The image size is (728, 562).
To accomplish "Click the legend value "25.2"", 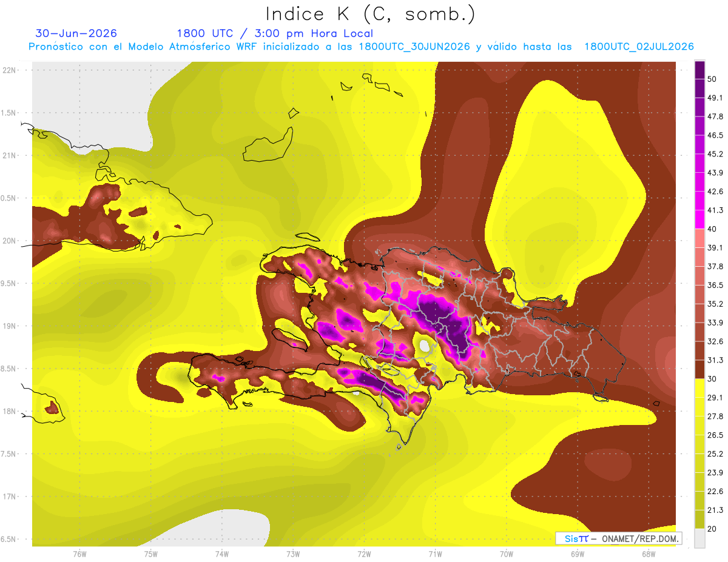I will 715,453.
